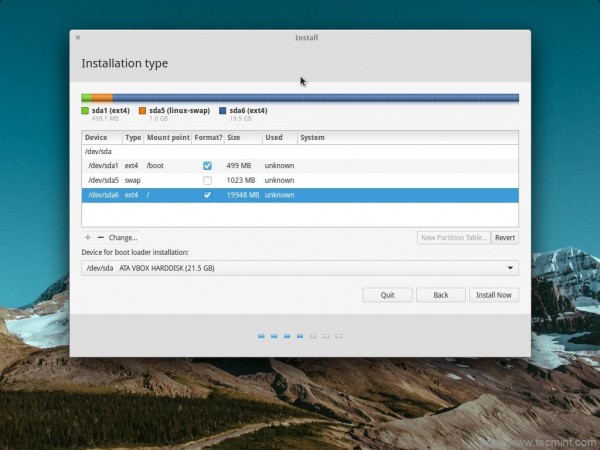Viewport: 600px width, 450px height.
Task: Click the /boot mount point cell
Action: pos(155,166)
